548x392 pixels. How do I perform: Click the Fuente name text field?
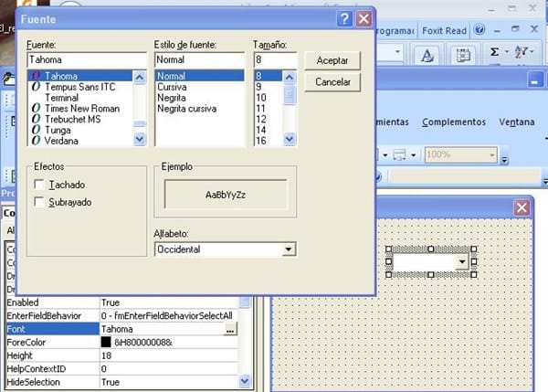[x=87, y=59]
